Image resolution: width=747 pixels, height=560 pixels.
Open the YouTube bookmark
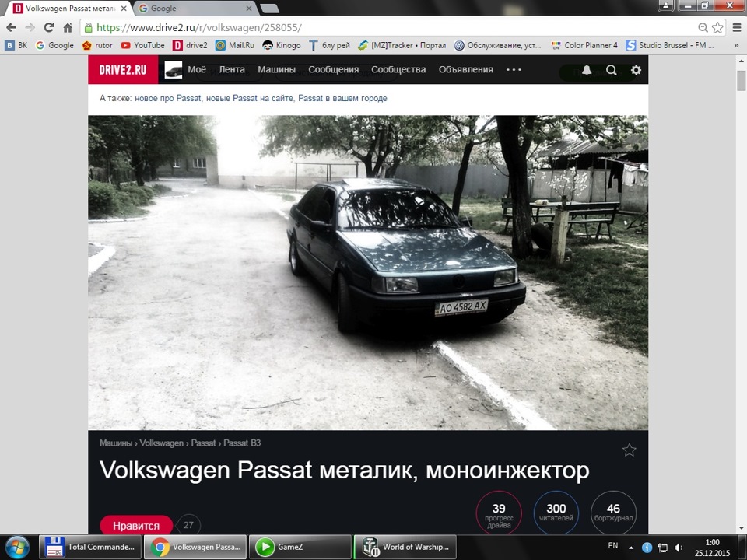(x=142, y=45)
